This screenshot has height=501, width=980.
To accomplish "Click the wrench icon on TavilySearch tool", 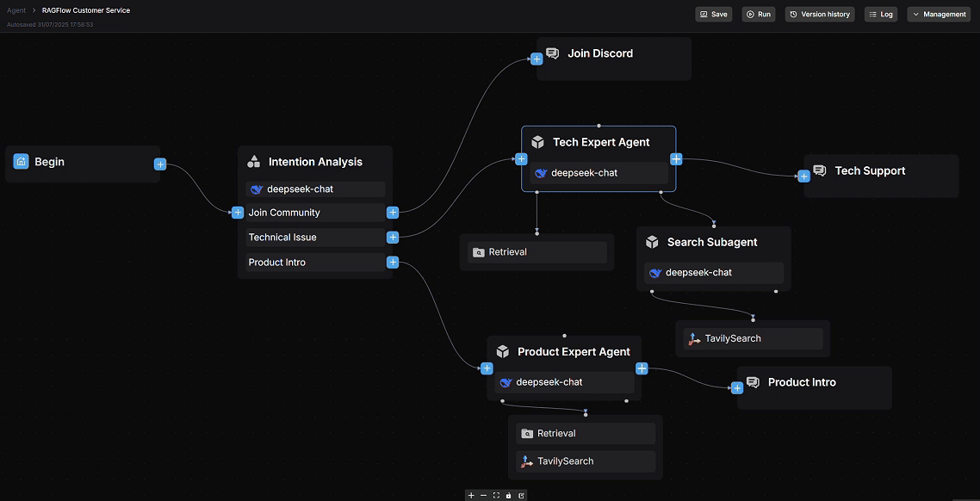I will tap(694, 338).
